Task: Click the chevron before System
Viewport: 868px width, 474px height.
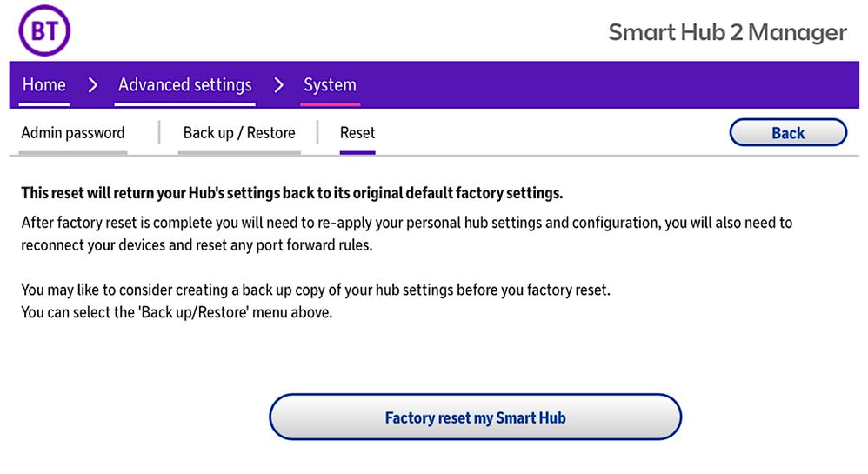Action: click(278, 85)
